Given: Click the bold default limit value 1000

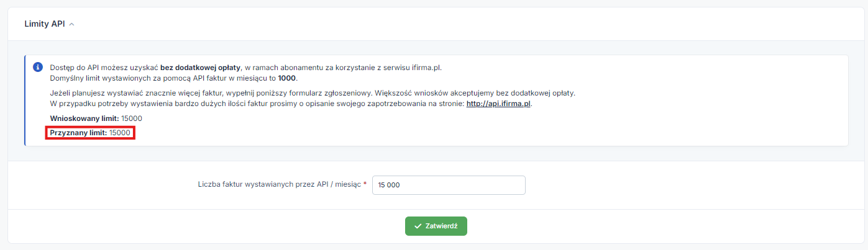Looking at the screenshot, I should coord(288,78).
